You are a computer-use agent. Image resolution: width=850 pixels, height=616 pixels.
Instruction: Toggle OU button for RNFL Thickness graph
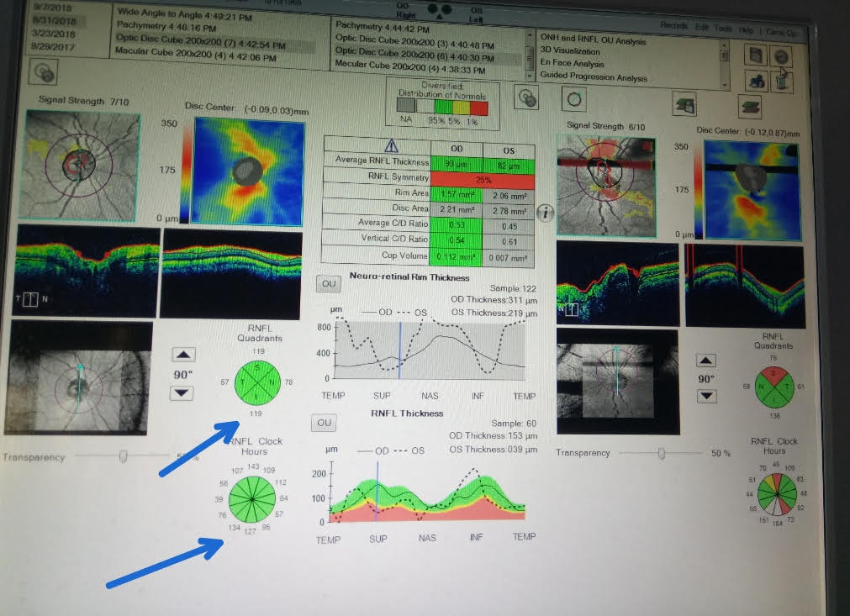[x=324, y=422]
